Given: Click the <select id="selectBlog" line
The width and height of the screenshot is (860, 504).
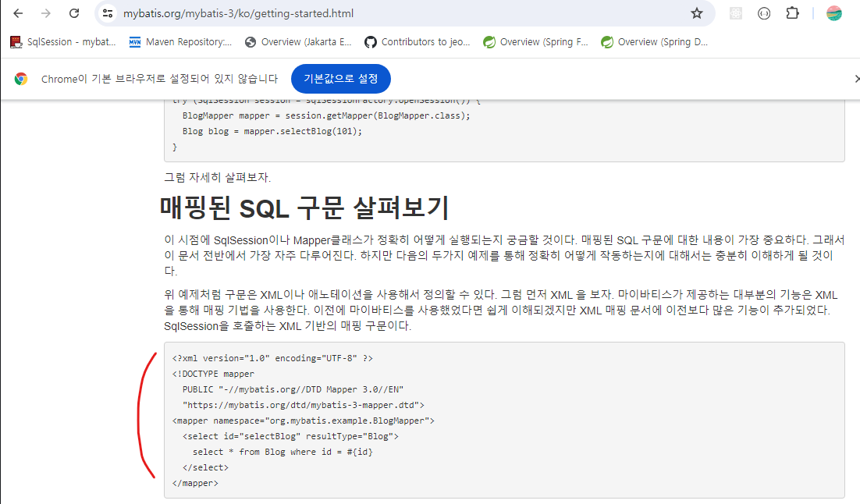Looking at the screenshot, I should click(x=290, y=436).
